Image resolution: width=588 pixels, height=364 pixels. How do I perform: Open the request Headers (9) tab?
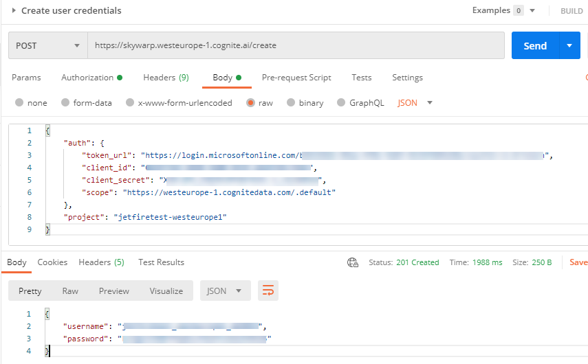(166, 78)
